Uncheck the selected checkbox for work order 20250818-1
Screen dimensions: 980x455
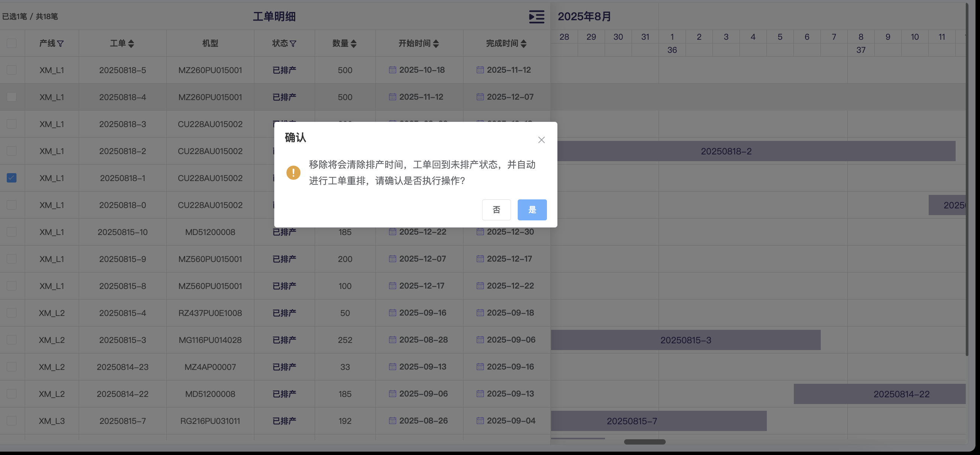point(11,178)
